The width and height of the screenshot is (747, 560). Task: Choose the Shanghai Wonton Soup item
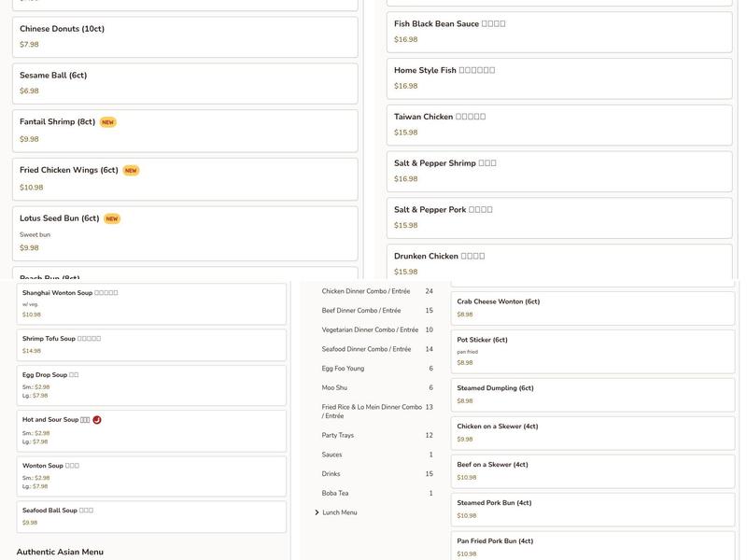(151, 303)
